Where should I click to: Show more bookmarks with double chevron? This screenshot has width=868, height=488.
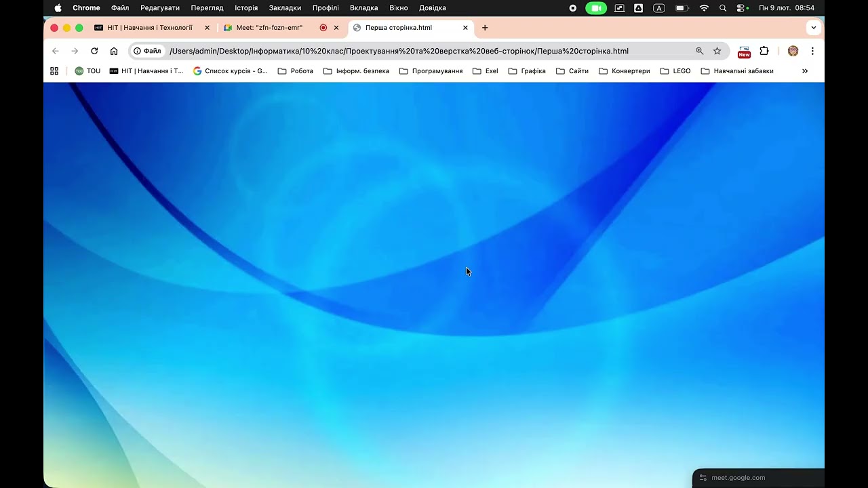tap(805, 70)
